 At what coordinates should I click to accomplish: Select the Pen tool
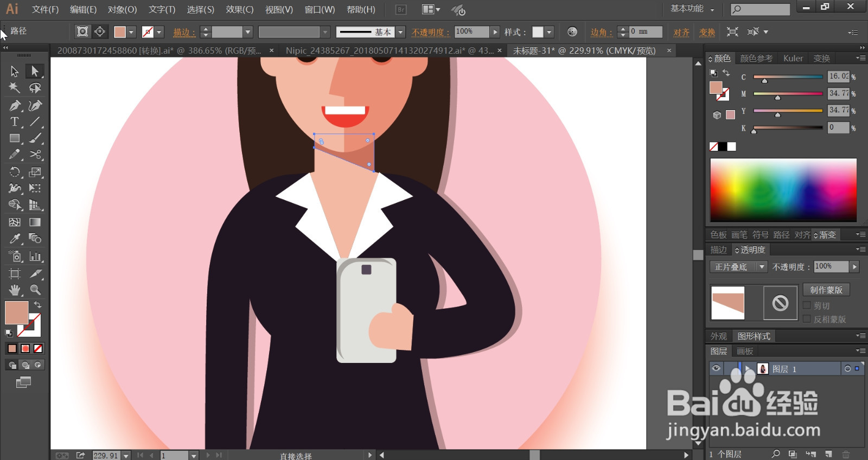[15, 105]
